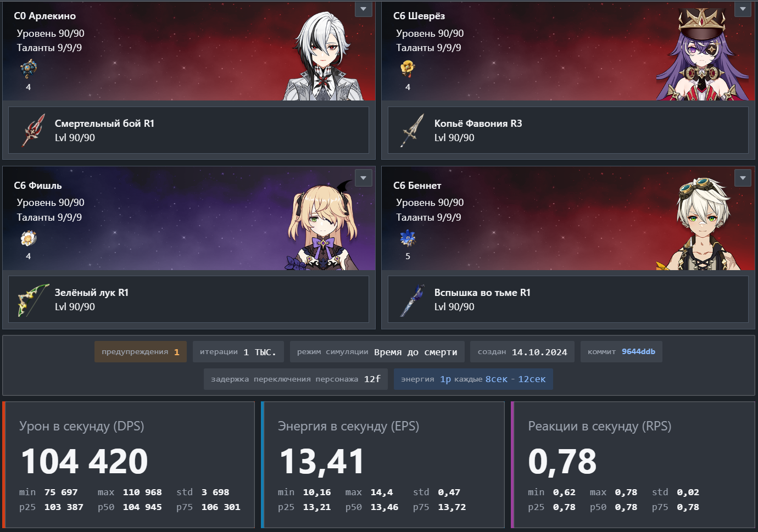This screenshot has width=758, height=532.
Task: Click the Энергия в секунду (EPS) title
Action: [x=348, y=427]
